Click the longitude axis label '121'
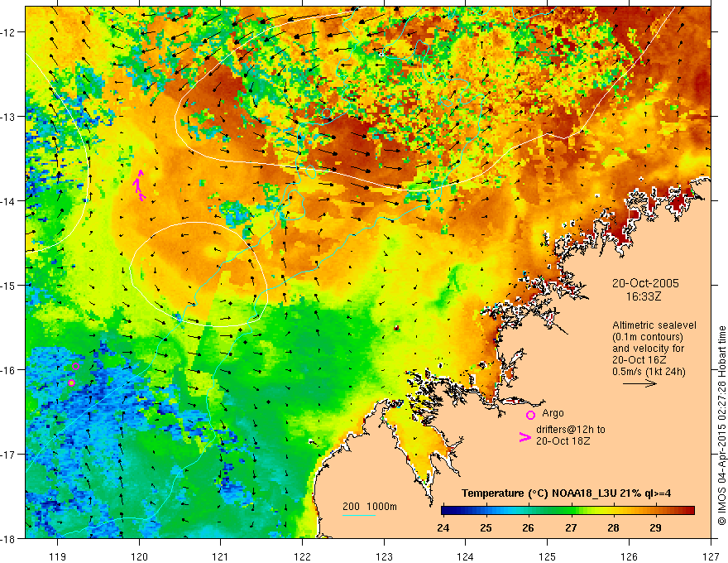This screenshot has height=563, width=728. (221, 556)
